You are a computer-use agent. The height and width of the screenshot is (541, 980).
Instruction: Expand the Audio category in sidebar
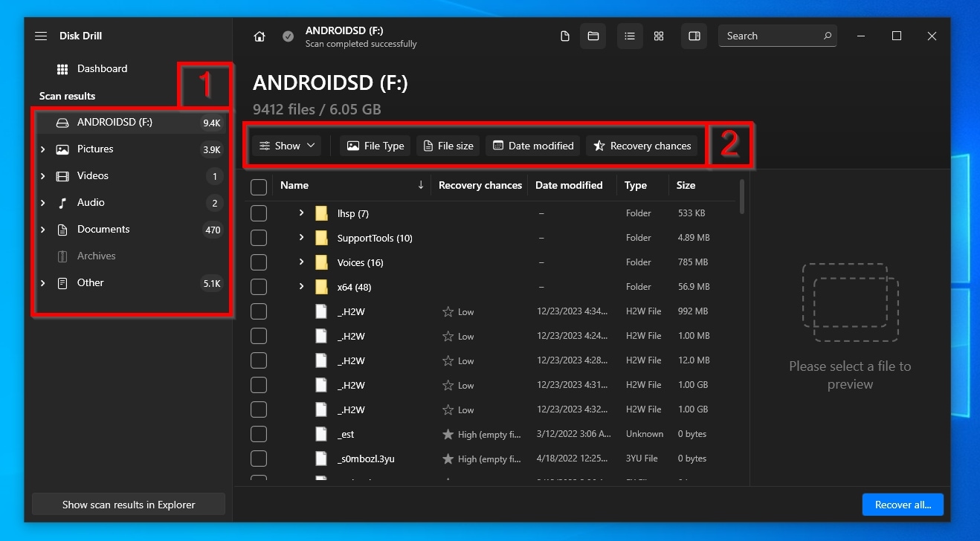pyautogui.click(x=42, y=203)
